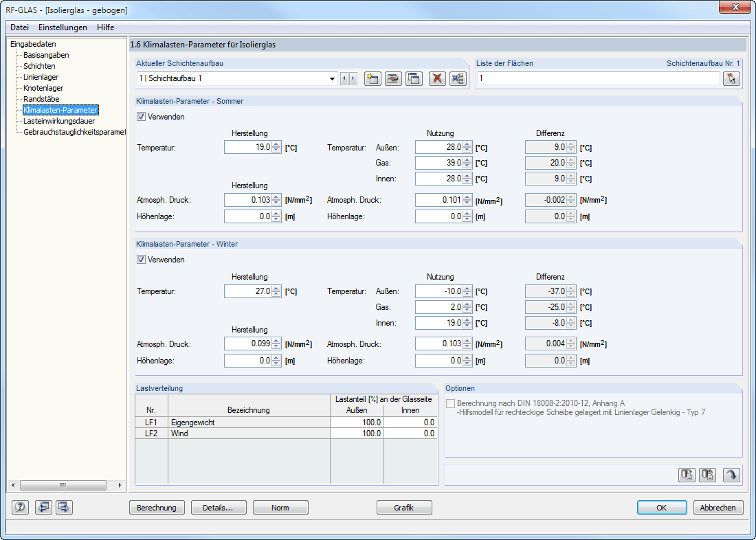Open the Hilfe menu
The height and width of the screenshot is (540, 756).
[105, 27]
